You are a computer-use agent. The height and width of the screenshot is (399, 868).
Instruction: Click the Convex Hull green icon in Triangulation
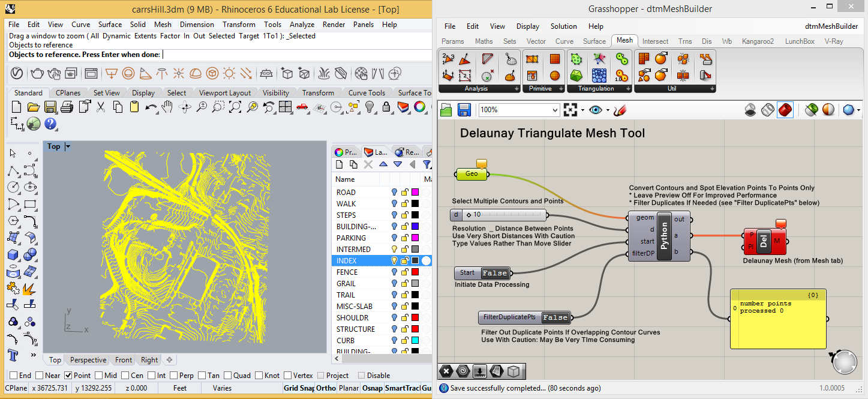[x=576, y=76]
